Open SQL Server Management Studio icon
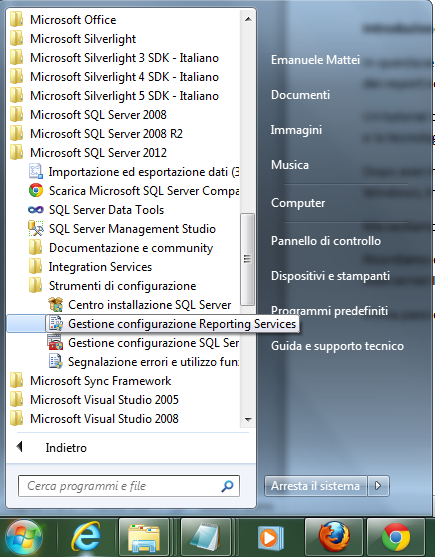The height and width of the screenshot is (557, 435). pos(36,228)
